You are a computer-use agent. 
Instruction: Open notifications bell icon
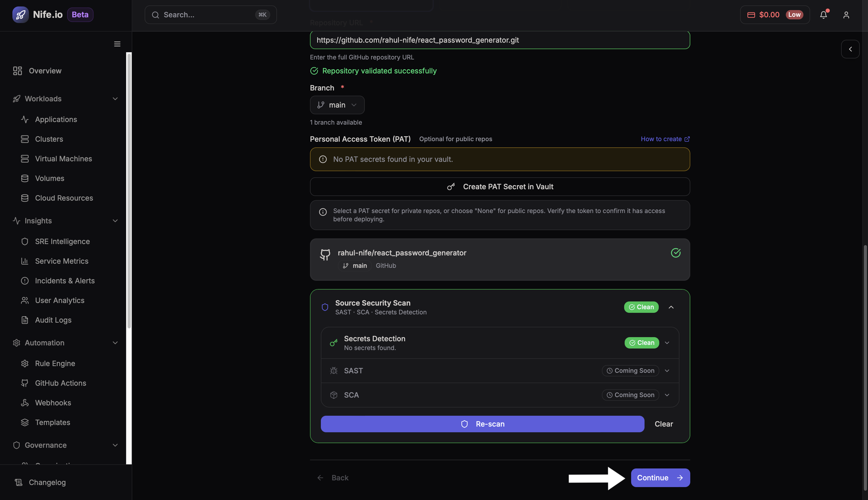click(824, 15)
